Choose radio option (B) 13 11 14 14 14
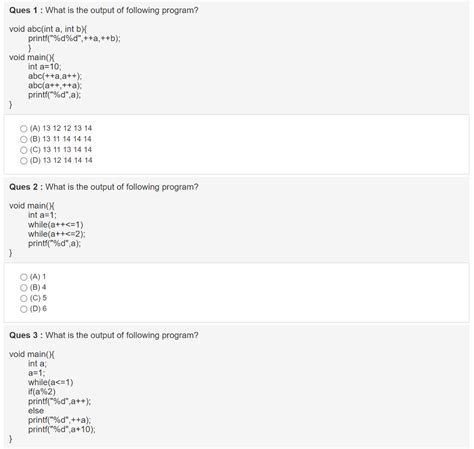 point(24,139)
